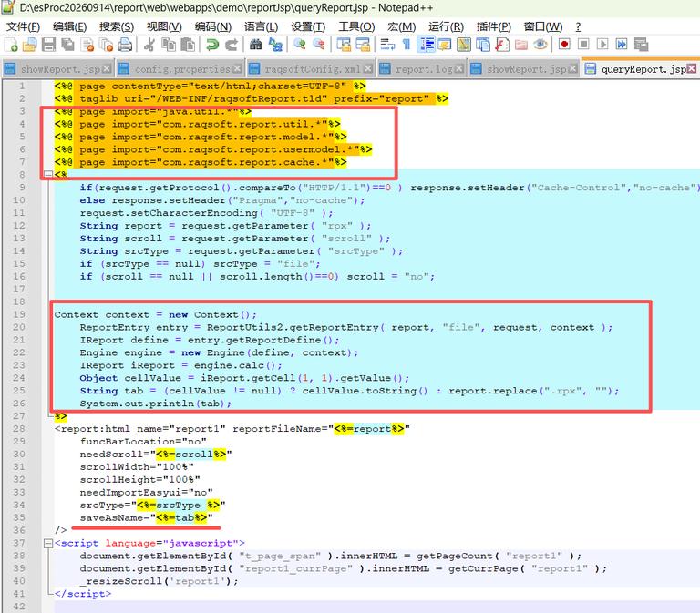Screen dimensions: 700x613
Task: Click the text 'System.out.println(tab);'
Action: [x=155, y=404]
